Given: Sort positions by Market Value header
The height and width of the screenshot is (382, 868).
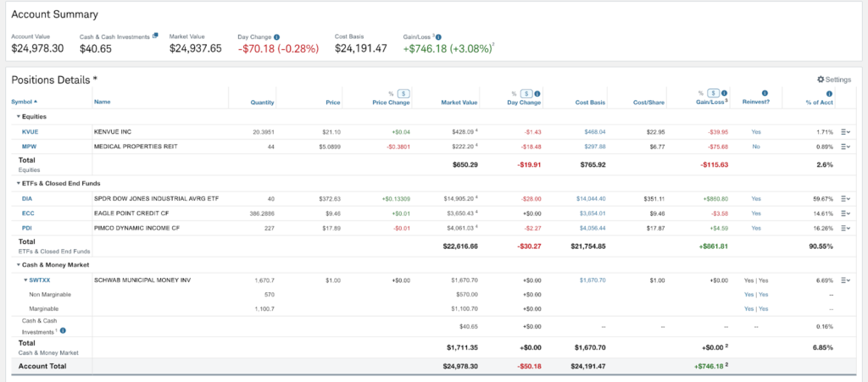Looking at the screenshot, I should 459,102.
